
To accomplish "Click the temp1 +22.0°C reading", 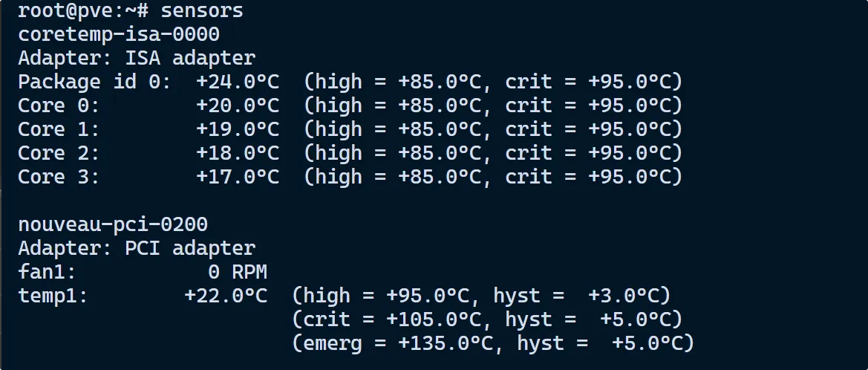I will click(226, 296).
